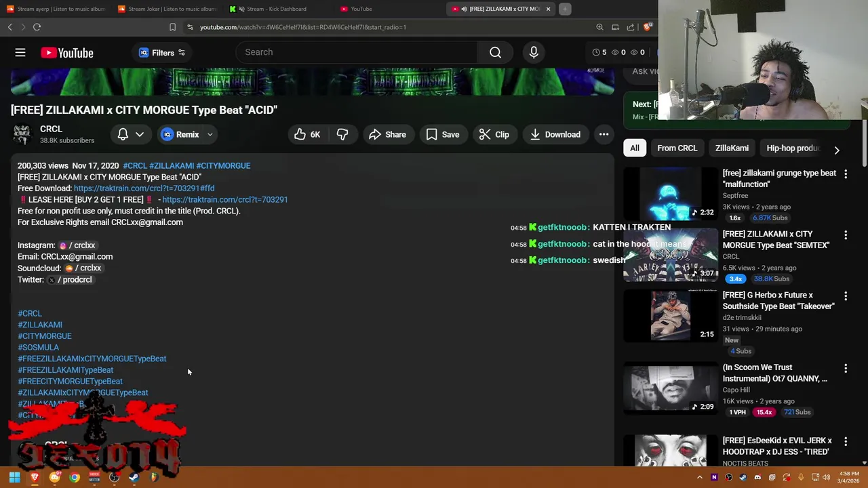Select the Hip-hop production filter chip
The image size is (868, 488).
pos(793,148)
